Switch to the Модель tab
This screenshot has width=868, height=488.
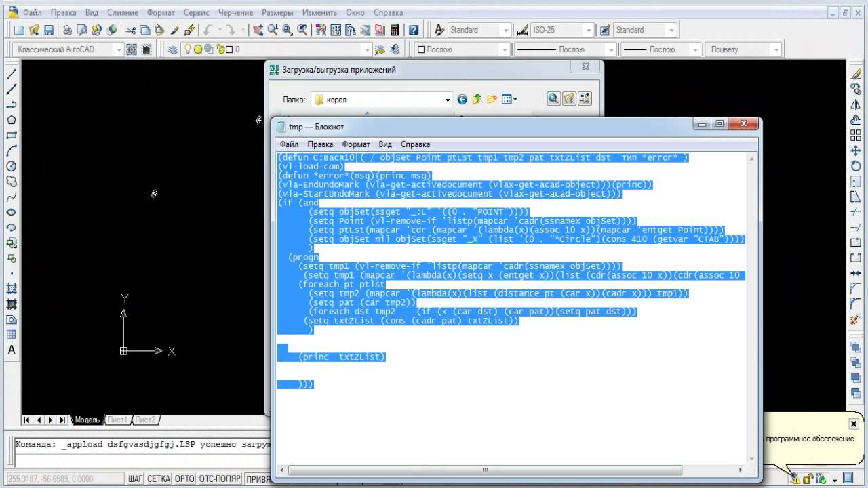coord(87,420)
